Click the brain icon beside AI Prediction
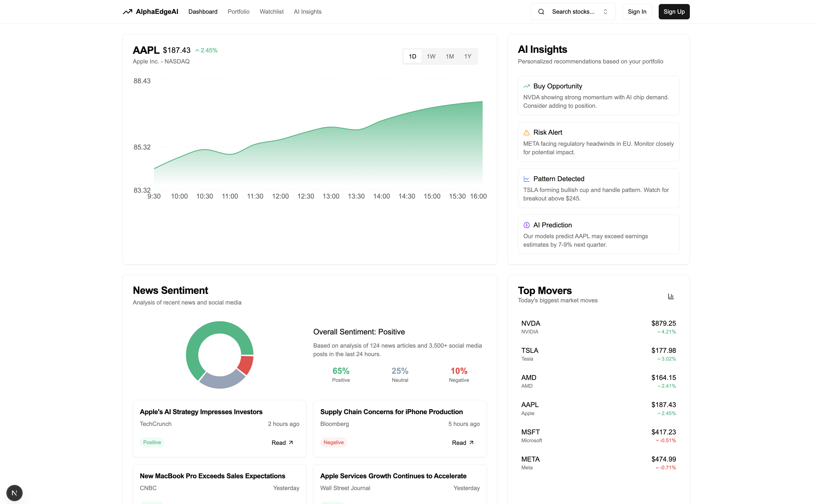Viewport: 814px width, 504px height. 527,225
